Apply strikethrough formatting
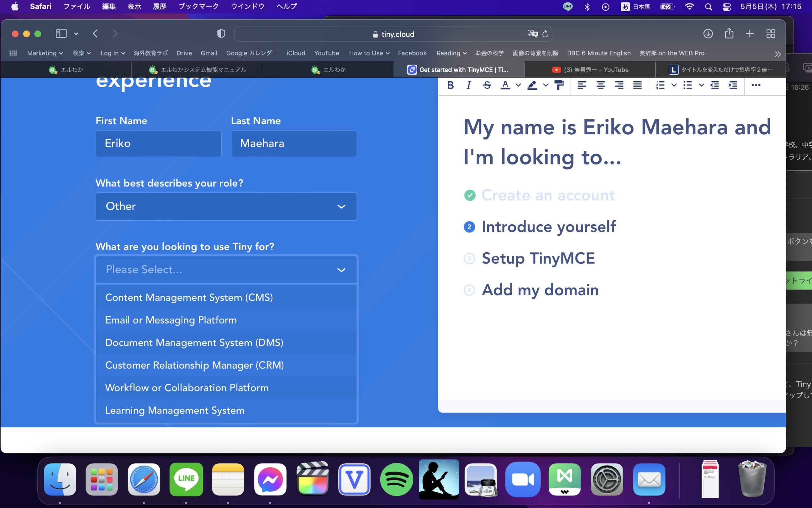812x508 pixels. [487, 85]
